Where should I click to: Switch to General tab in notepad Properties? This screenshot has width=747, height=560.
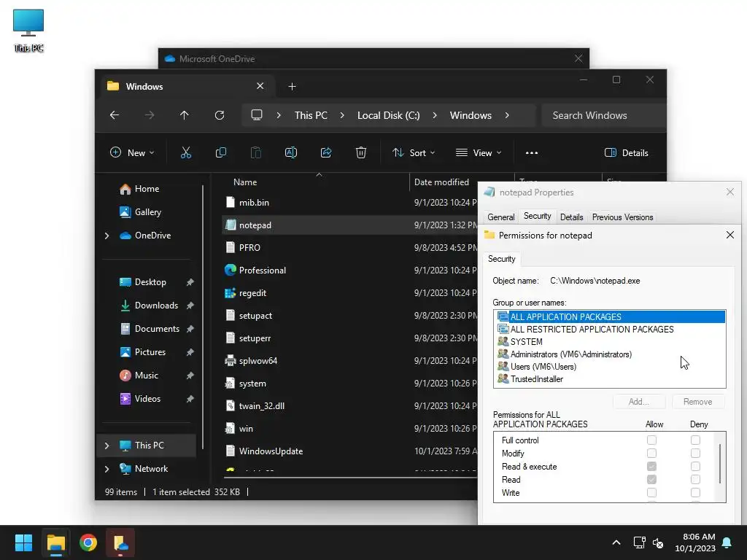click(500, 217)
